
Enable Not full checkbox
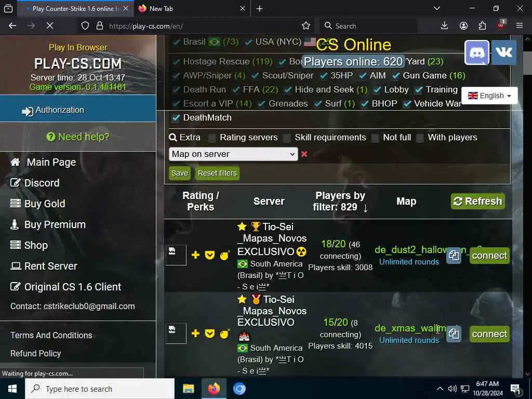click(x=375, y=138)
